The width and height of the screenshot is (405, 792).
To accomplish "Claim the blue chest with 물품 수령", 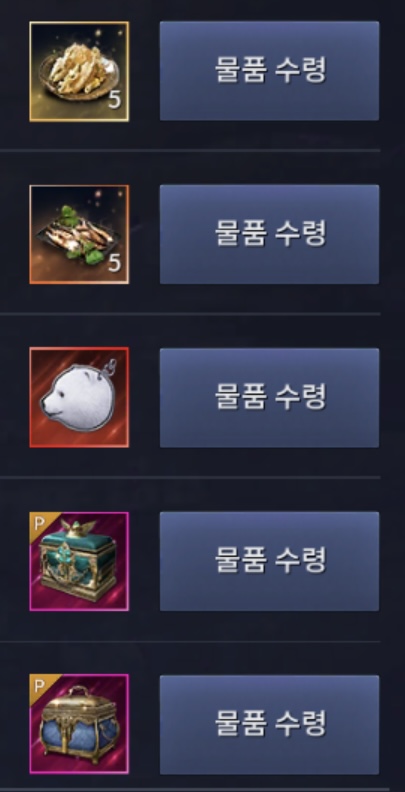I will 270,724.
